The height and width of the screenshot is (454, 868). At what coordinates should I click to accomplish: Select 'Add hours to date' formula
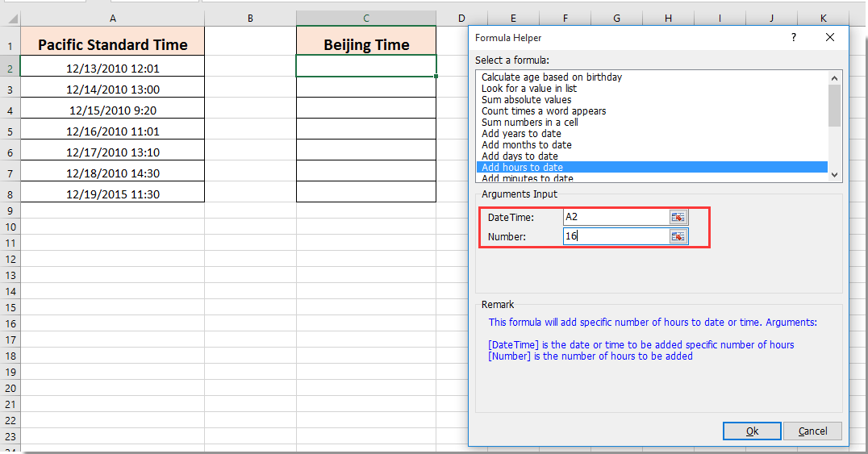tap(522, 167)
